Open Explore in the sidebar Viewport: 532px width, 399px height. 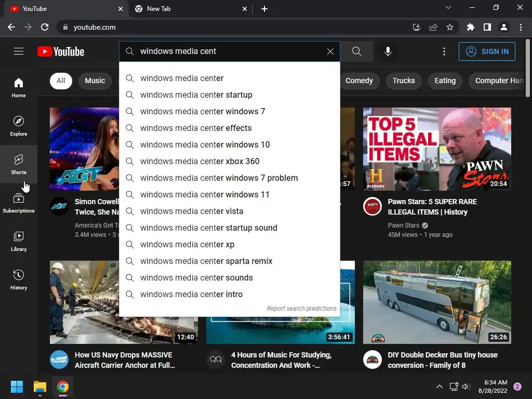click(19, 126)
